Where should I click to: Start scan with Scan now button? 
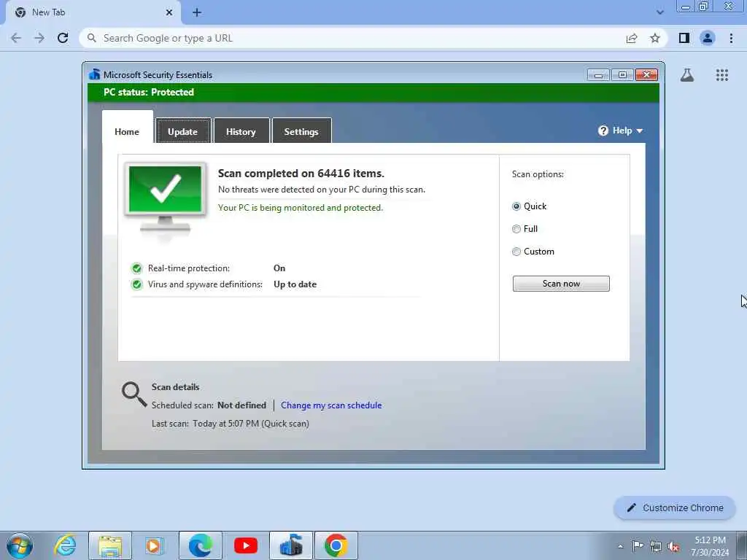(561, 284)
